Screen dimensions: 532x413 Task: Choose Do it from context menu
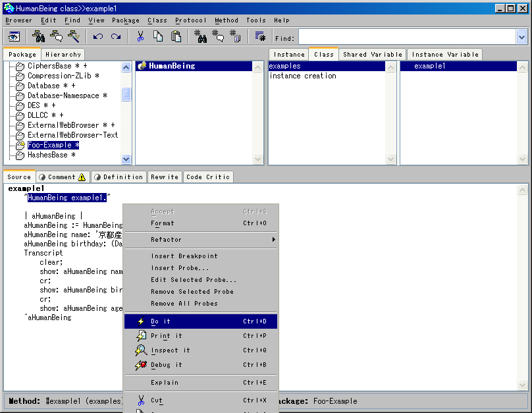[201, 321]
